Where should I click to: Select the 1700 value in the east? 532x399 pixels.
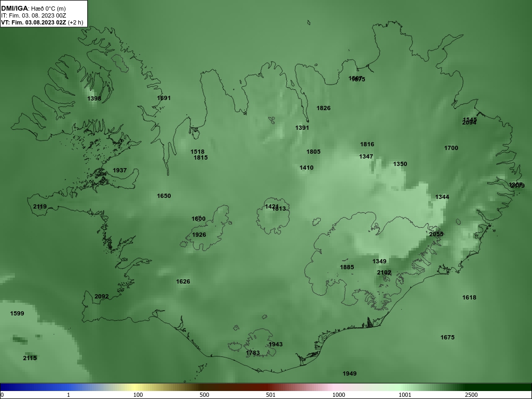point(451,148)
